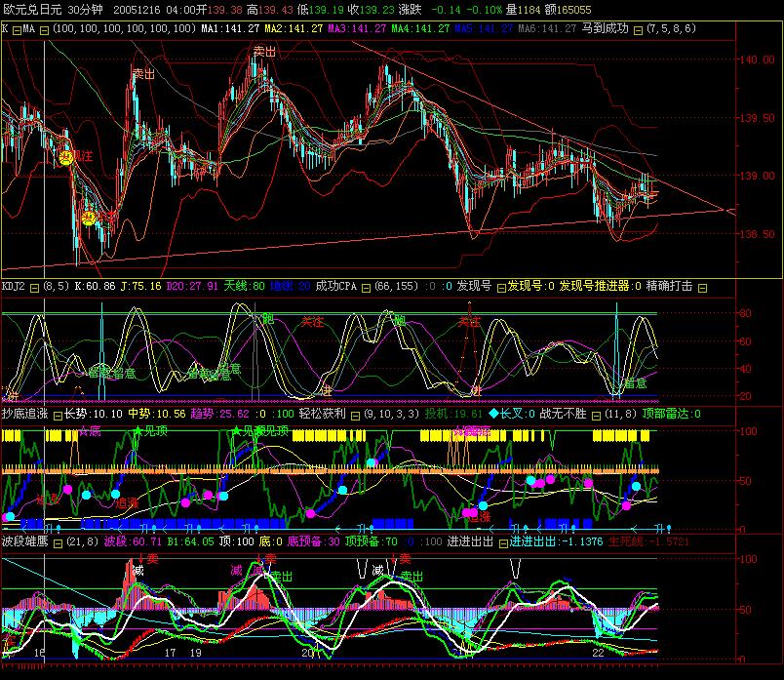This screenshot has width=784, height=680.
Task: Open the box icon after 马到成功
Action: (x=638, y=30)
